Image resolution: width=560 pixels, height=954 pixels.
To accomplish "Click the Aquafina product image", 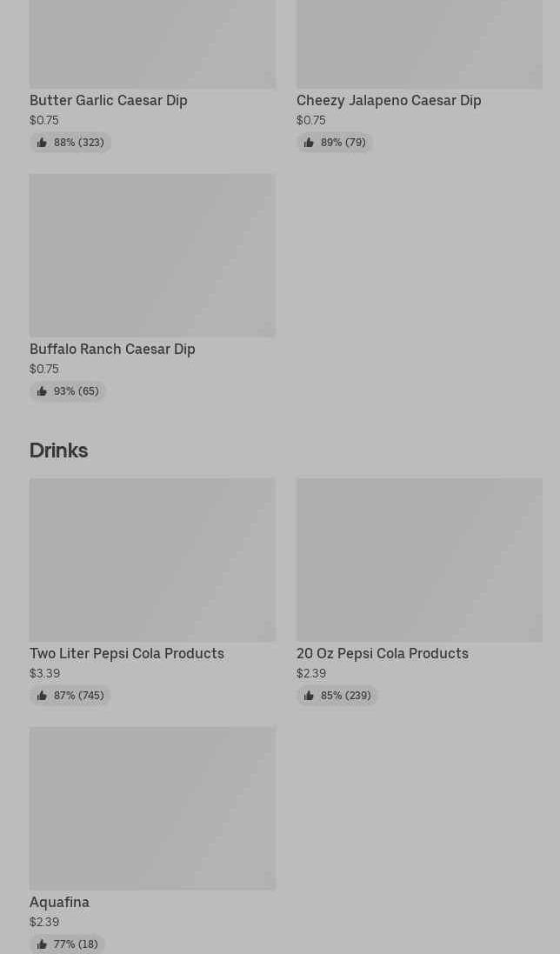I will click(152, 808).
